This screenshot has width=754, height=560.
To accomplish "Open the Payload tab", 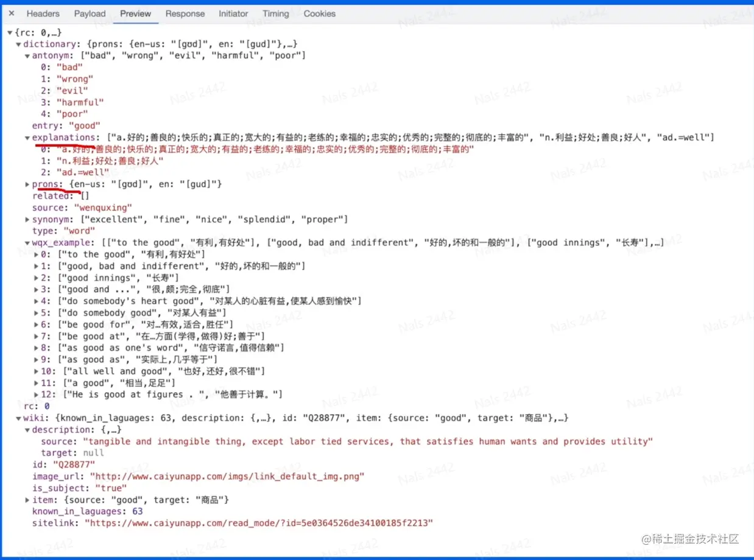I will tap(90, 13).
